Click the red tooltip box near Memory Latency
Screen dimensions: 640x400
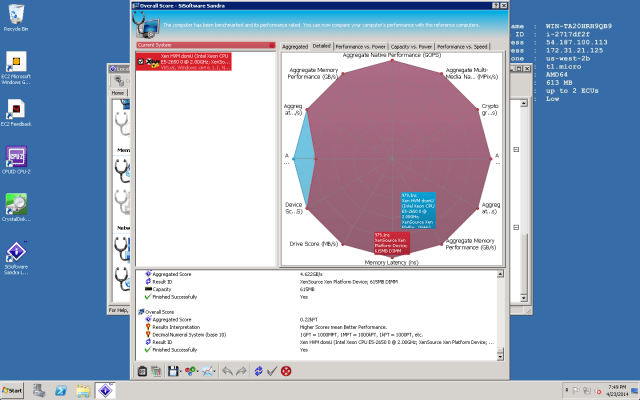coord(392,243)
